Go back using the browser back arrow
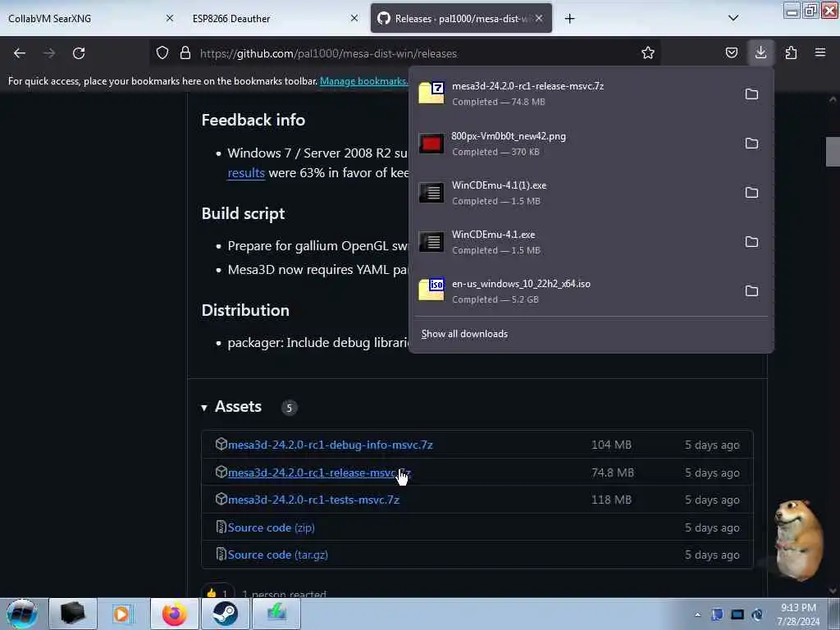The height and width of the screenshot is (630, 840). click(20, 53)
